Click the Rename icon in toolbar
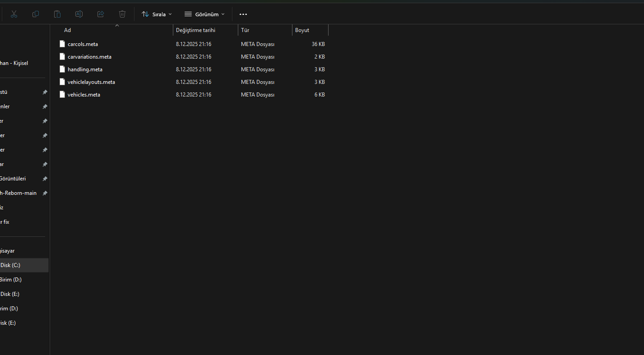The image size is (644, 355). [x=79, y=14]
